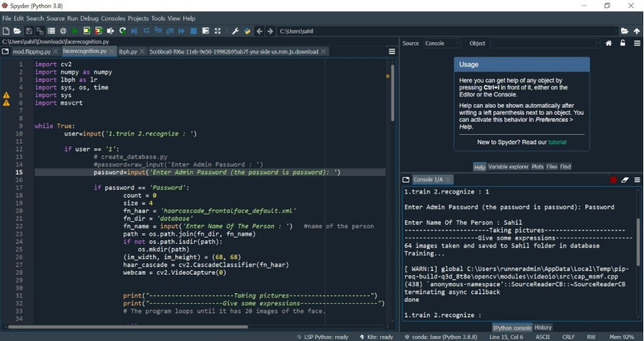This screenshot has height=341, width=644.
Task: Stop debugging with the blue square icon
Action: point(193,31)
